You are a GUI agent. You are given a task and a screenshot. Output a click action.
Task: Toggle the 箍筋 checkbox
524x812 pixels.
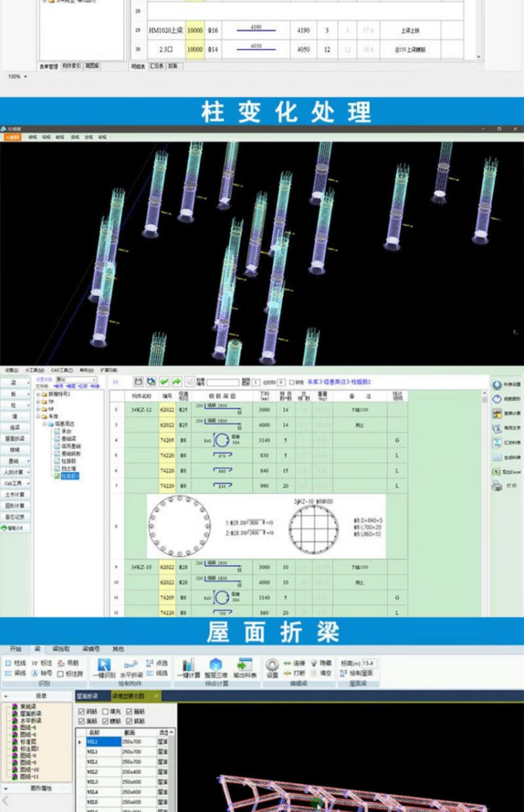pos(129,711)
